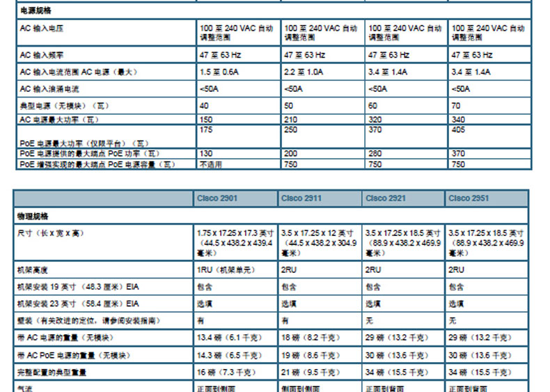Click AC max power value '210'

(x=290, y=120)
